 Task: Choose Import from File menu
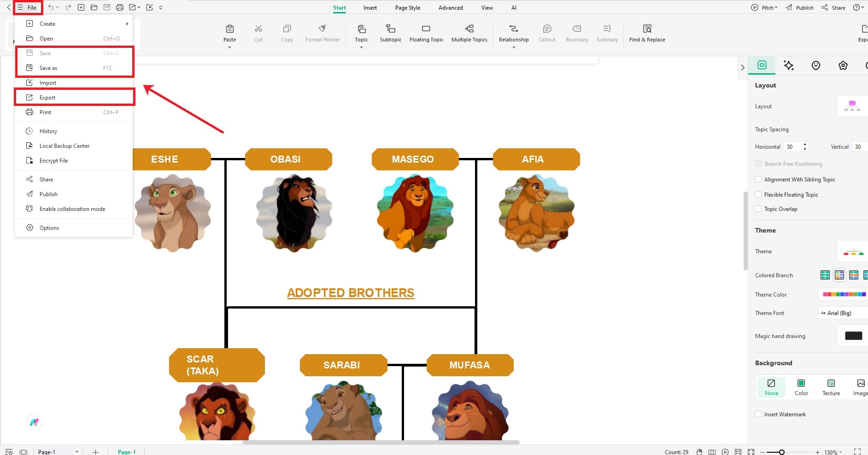coord(75,82)
